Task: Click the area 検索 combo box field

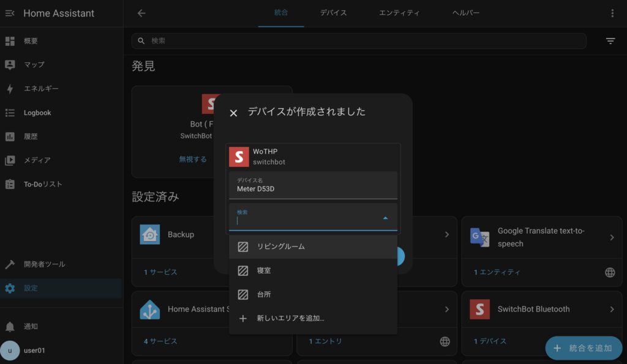Action: [313, 217]
